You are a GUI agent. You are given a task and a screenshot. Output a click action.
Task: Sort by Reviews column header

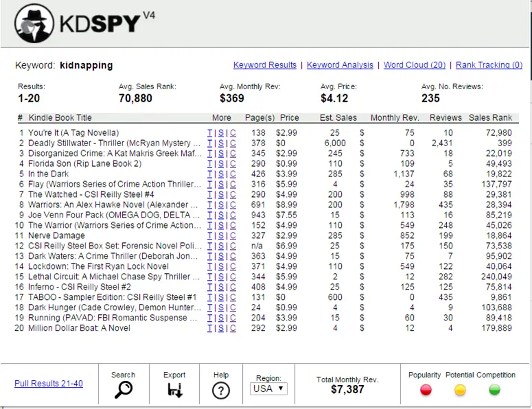446,117
